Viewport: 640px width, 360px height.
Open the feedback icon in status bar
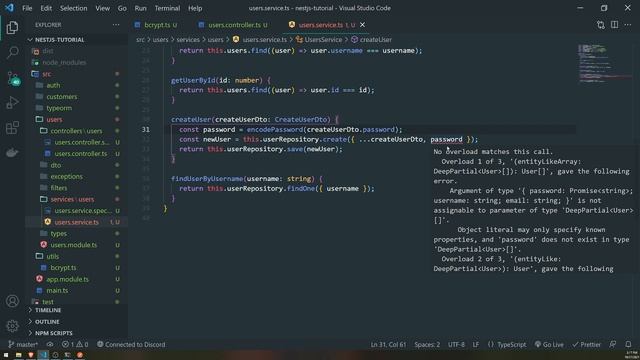tap(613, 344)
